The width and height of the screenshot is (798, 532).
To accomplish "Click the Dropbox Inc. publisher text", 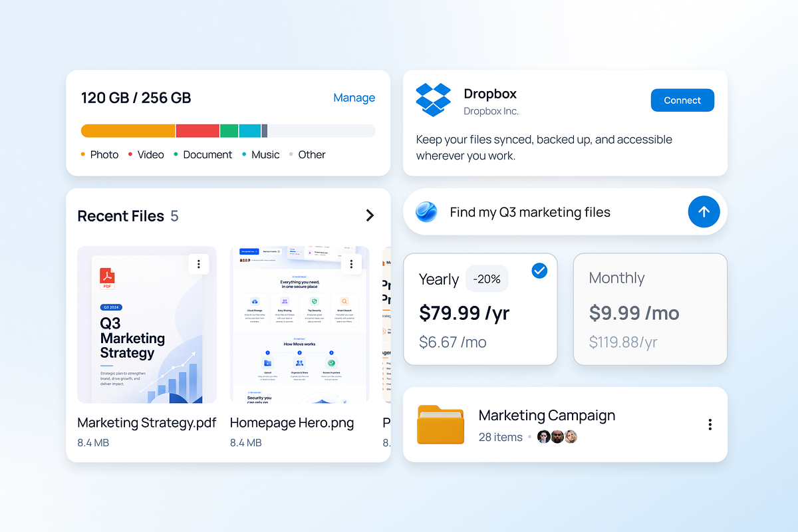I will coord(491,111).
